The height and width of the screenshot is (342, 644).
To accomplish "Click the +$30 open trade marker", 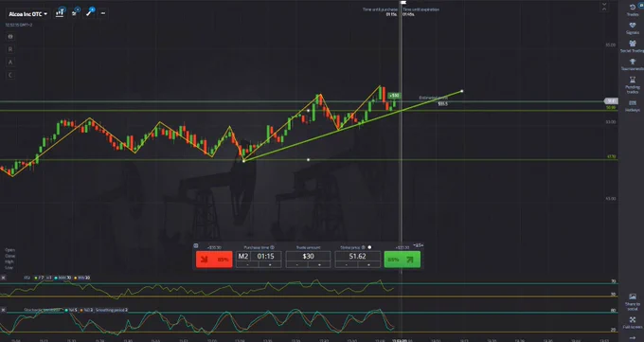I will pos(394,96).
